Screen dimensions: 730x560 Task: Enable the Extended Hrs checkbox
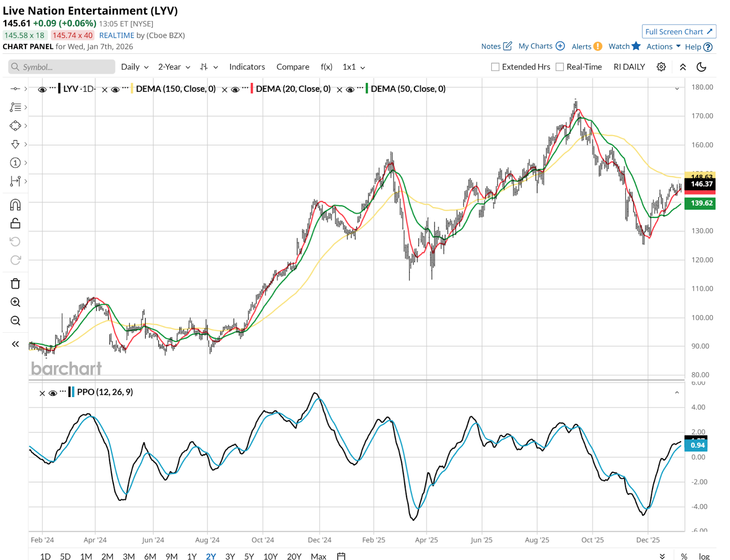click(495, 67)
